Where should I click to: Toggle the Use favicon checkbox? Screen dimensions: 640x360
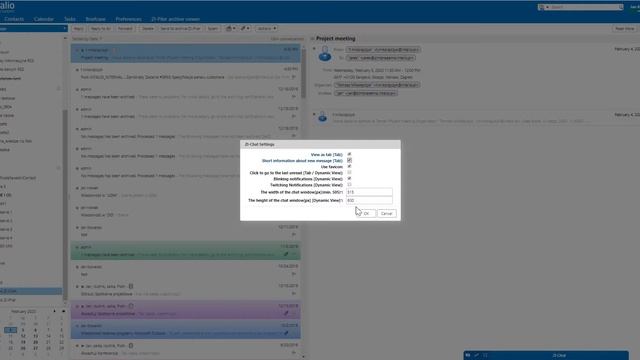point(349,167)
